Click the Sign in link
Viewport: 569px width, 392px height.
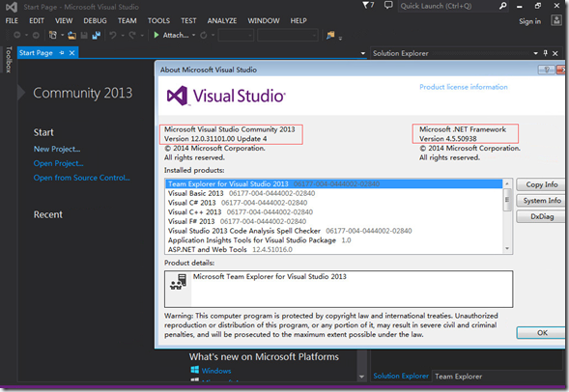click(x=529, y=21)
